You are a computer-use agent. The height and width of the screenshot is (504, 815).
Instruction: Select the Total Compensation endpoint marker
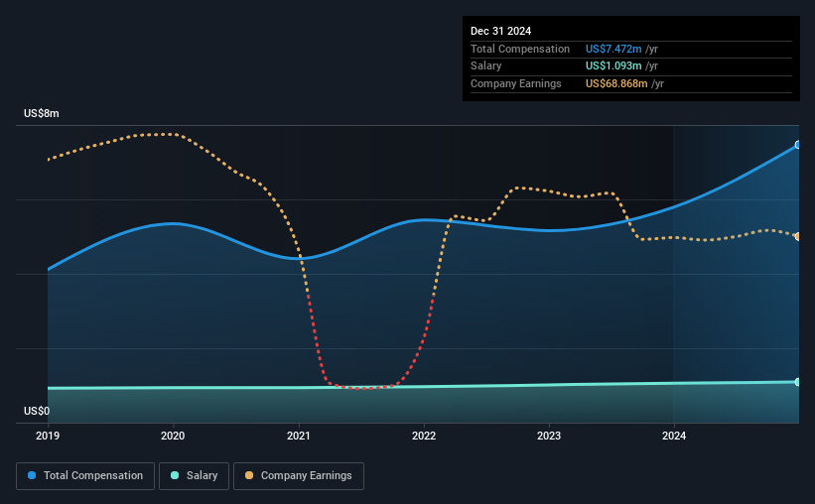coord(798,145)
